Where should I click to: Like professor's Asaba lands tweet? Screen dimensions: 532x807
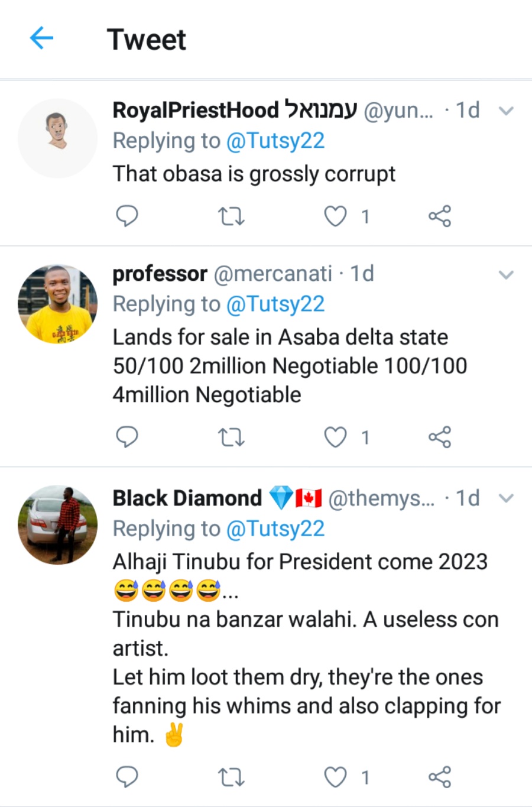pos(335,437)
